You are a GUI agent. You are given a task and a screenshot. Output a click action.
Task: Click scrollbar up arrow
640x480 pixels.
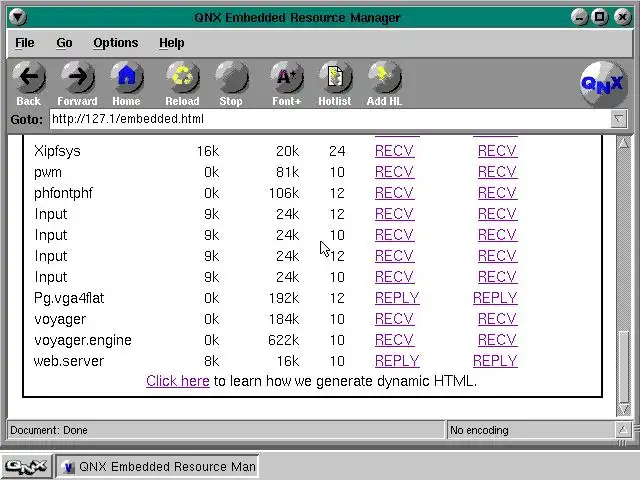[x=624, y=144]
